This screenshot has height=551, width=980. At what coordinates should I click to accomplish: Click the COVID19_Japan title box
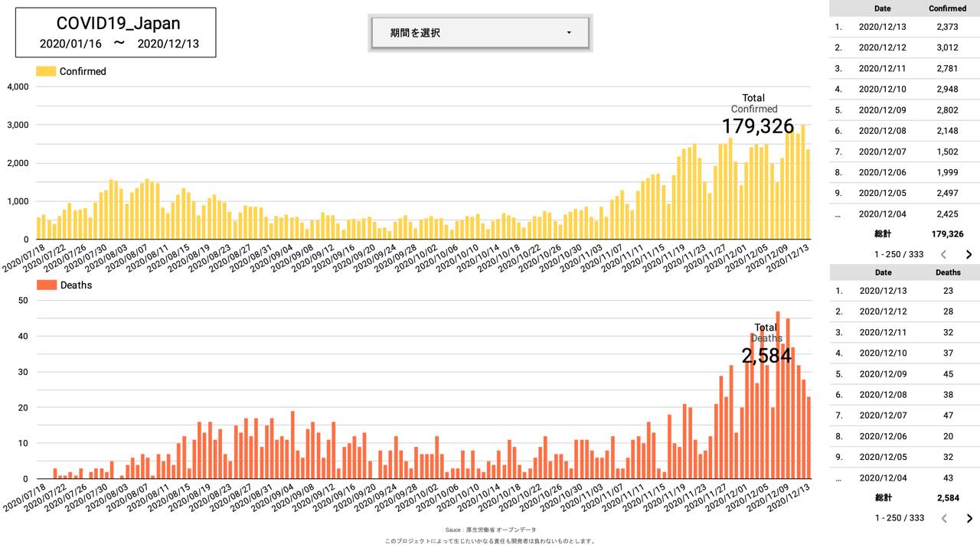pos(116,33)
